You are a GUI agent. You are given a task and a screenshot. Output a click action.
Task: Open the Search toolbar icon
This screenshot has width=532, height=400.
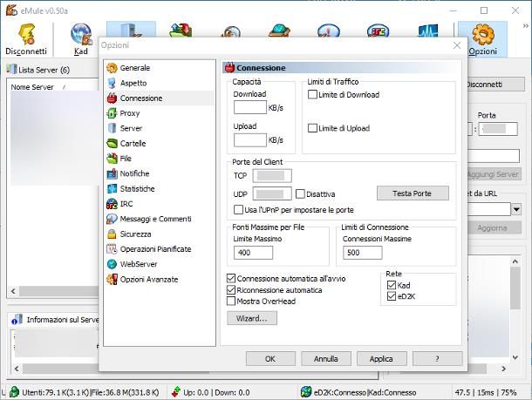coord(230,31)
